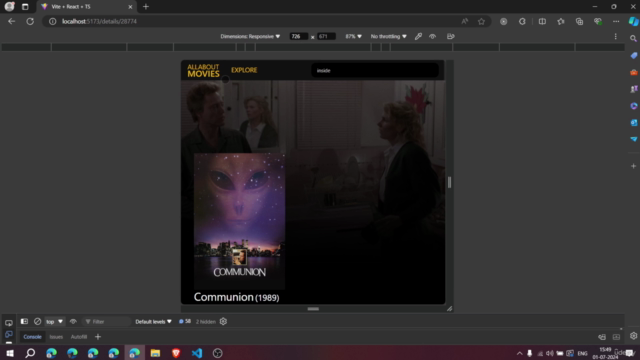Open Windows taskbar search
This screenshot has width=640, height=360.
pyautogui.click(x=30, y=353)
